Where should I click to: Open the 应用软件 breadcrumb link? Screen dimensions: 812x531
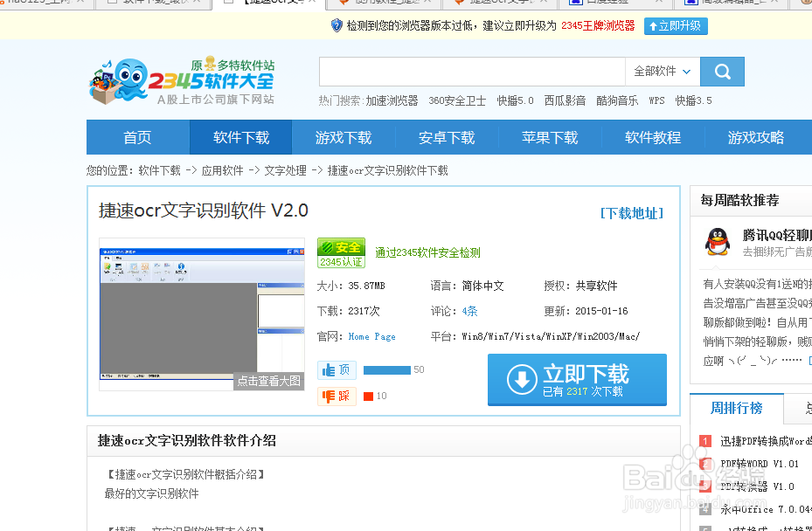pyautogui.click(x=221, y=170)
